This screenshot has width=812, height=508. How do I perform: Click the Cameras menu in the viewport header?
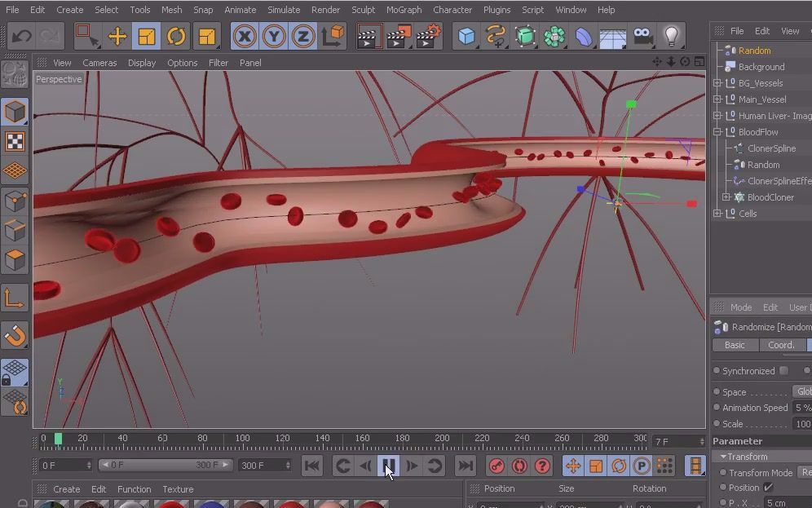(99, 63)
